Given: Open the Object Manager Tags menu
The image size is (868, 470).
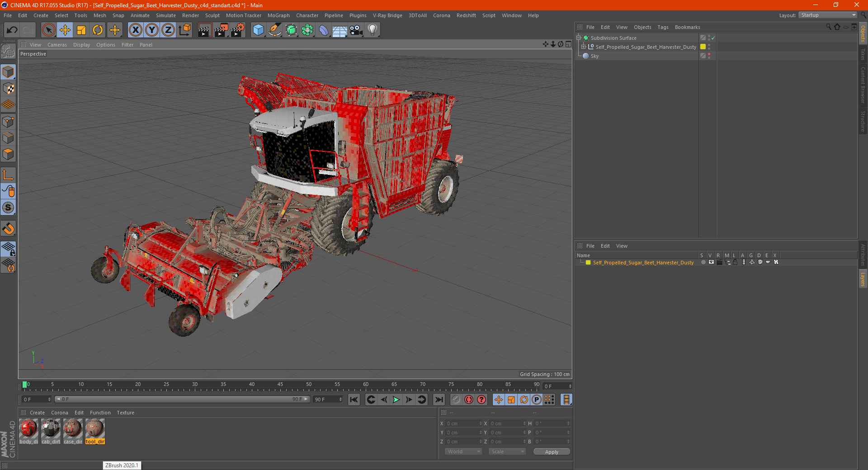Looking at the screenshot, I should click(663, 27).
